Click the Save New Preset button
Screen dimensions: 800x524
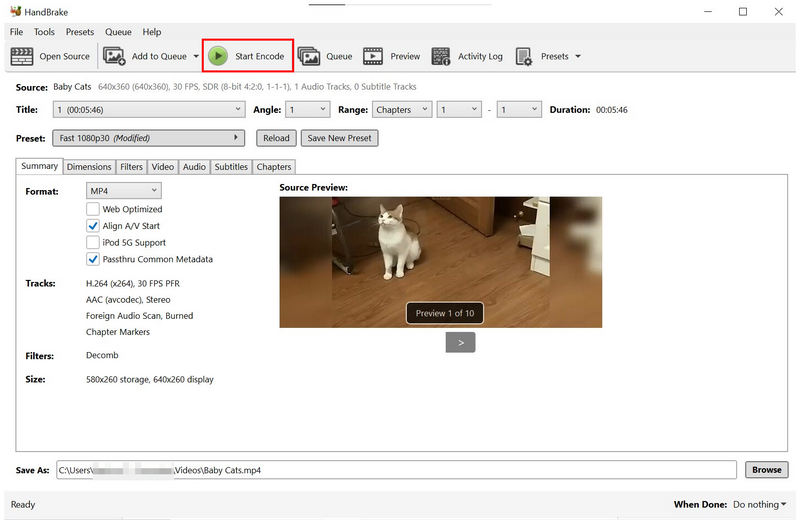click(339, 138)
